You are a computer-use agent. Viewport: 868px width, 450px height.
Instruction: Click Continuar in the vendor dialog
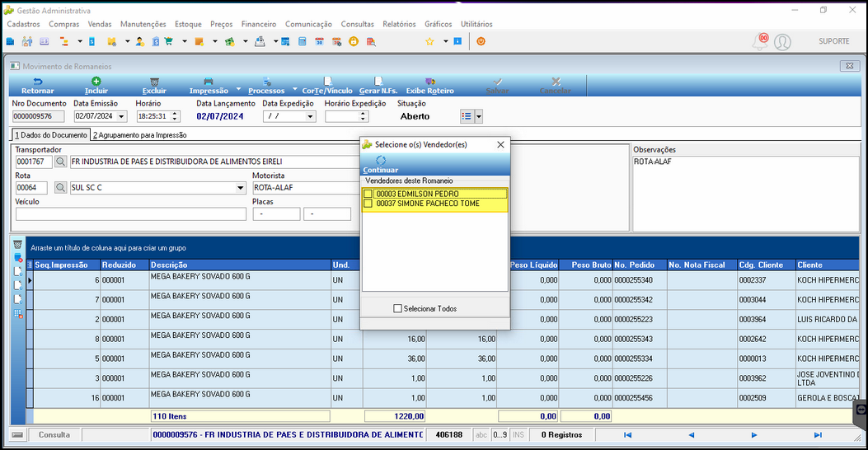coord(380,164)
